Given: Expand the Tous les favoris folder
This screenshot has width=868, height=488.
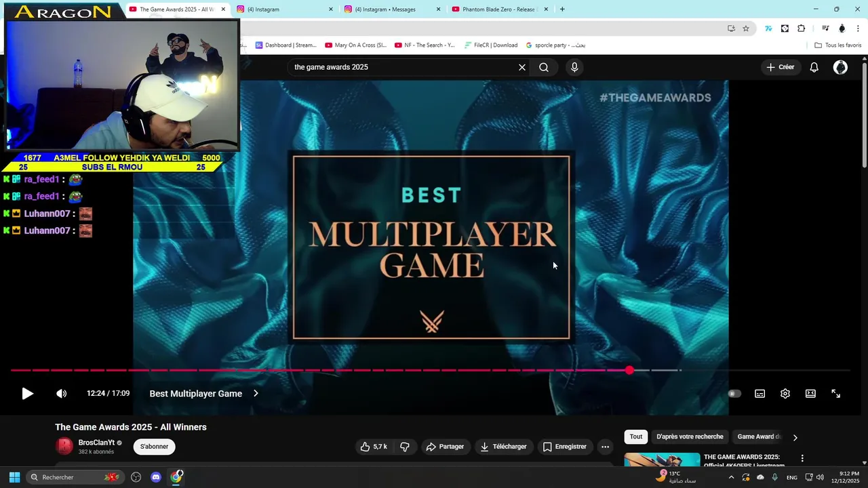Looking at the screenshot, I should point(838,45).
